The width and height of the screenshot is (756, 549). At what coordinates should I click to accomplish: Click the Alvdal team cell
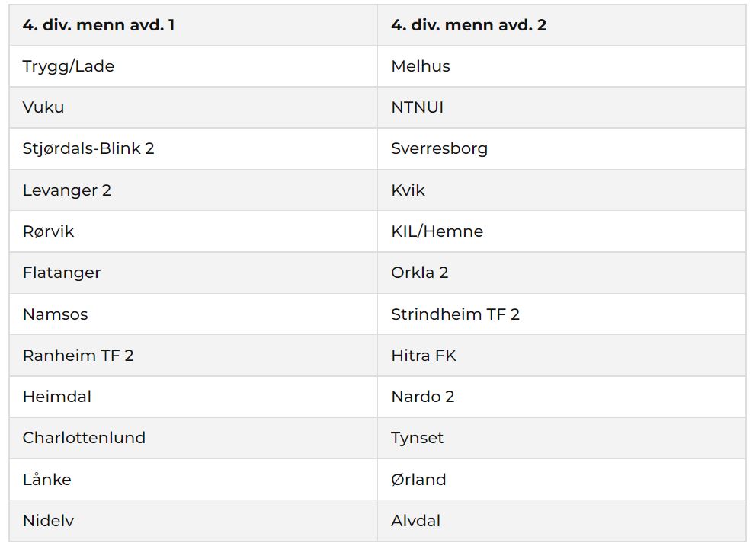click(415, 521)
